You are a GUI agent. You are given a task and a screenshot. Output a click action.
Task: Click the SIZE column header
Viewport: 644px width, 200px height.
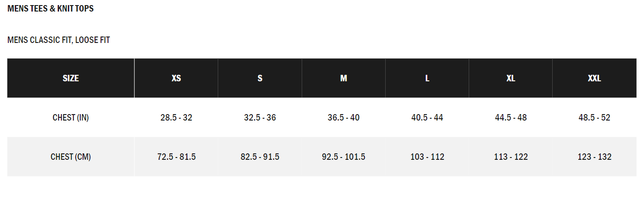pyautogui.click(x=71, y=78)
